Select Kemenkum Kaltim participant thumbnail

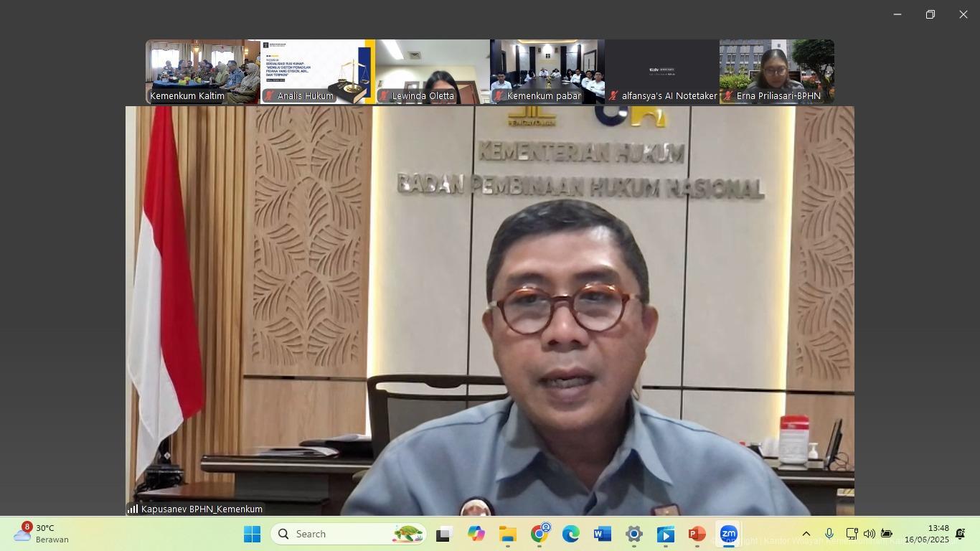tap(203, 72)
